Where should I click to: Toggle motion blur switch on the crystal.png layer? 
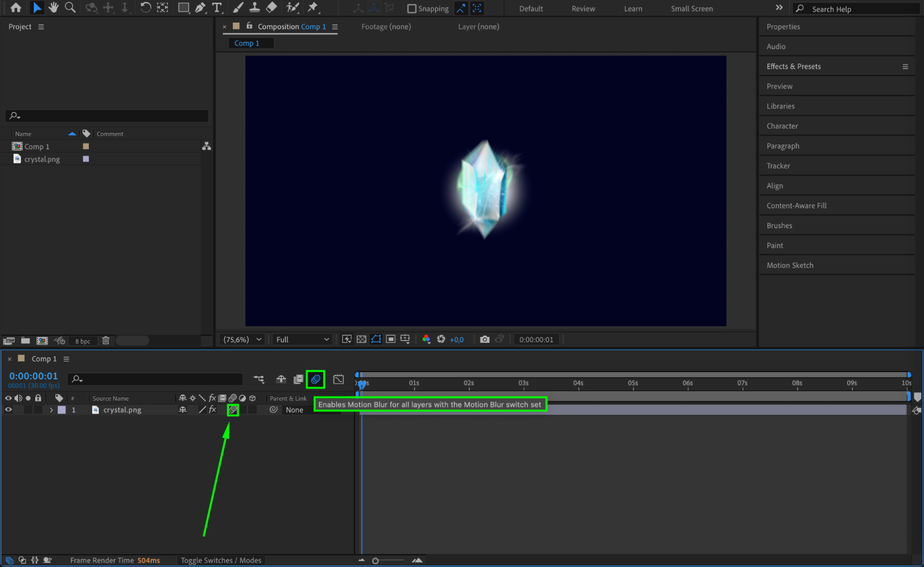pyautogui.click(x=233, y=410)
